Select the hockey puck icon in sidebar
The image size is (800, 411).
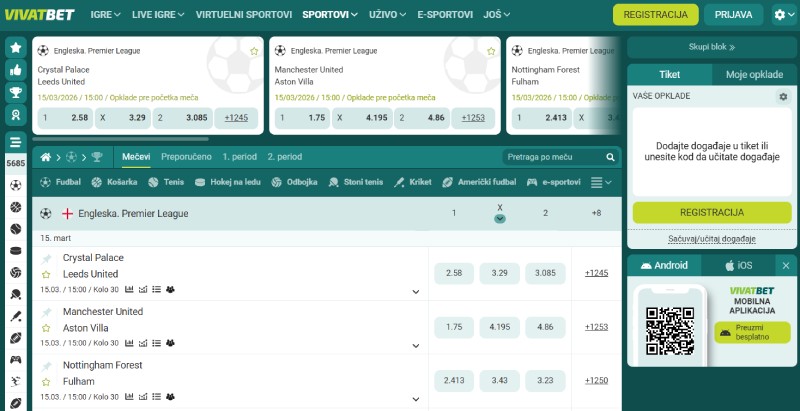tap(16, 251)
